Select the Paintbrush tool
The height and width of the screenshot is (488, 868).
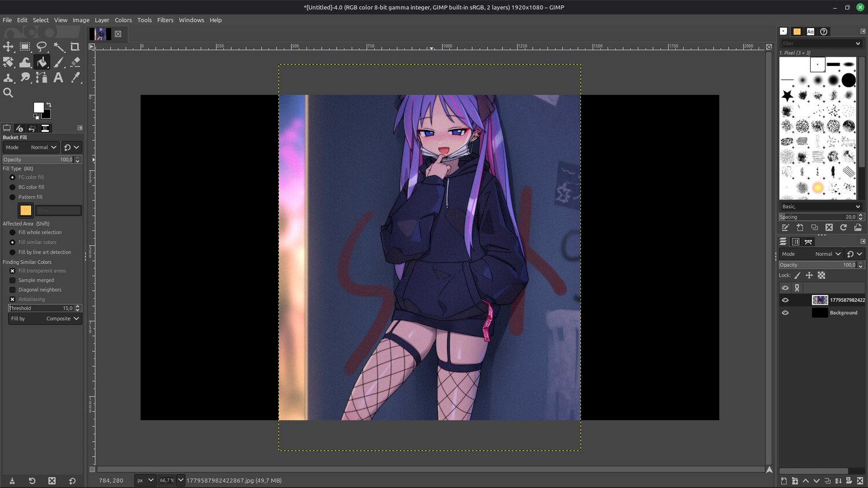(x=58, y=62)
